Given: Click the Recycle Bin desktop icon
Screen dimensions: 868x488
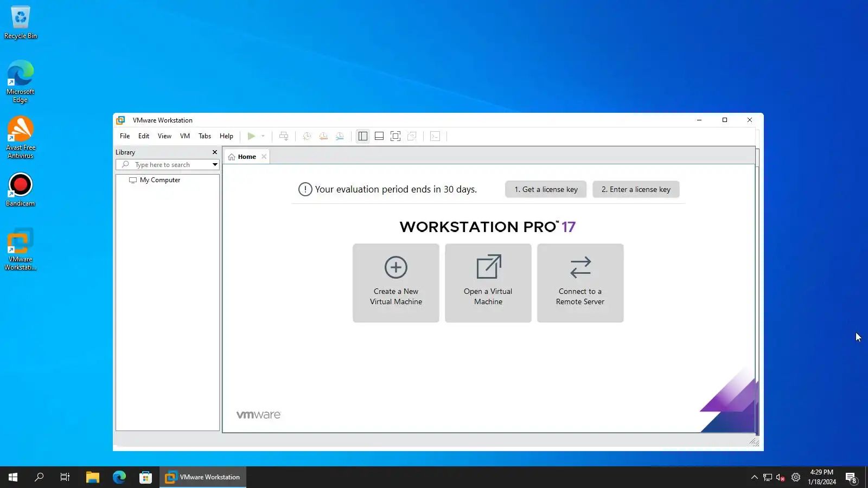Looking at the screenshot, I should [21, 23].
